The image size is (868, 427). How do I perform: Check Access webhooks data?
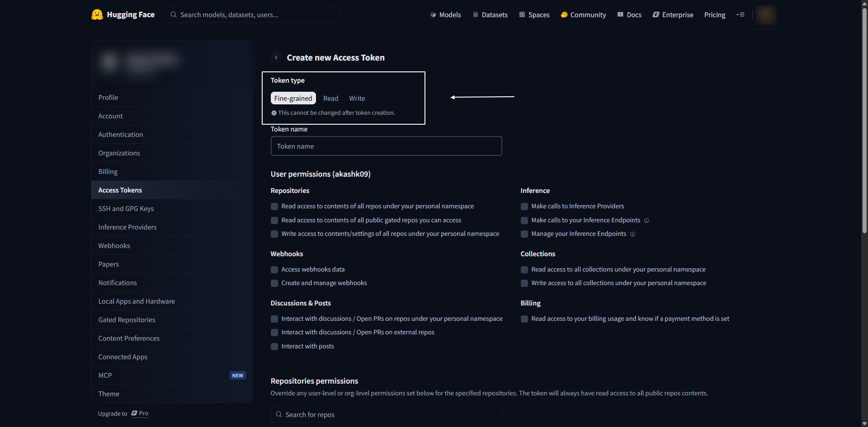(274, 270)
